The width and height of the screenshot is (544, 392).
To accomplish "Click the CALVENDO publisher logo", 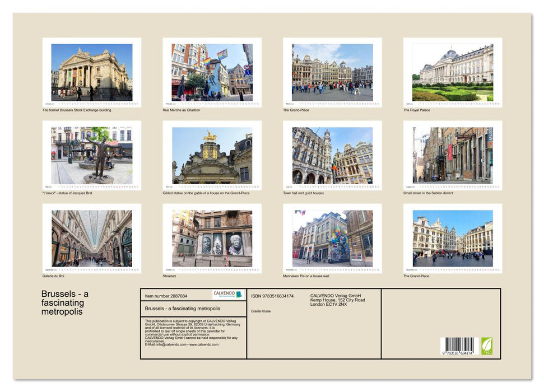I will click(229, 294).
